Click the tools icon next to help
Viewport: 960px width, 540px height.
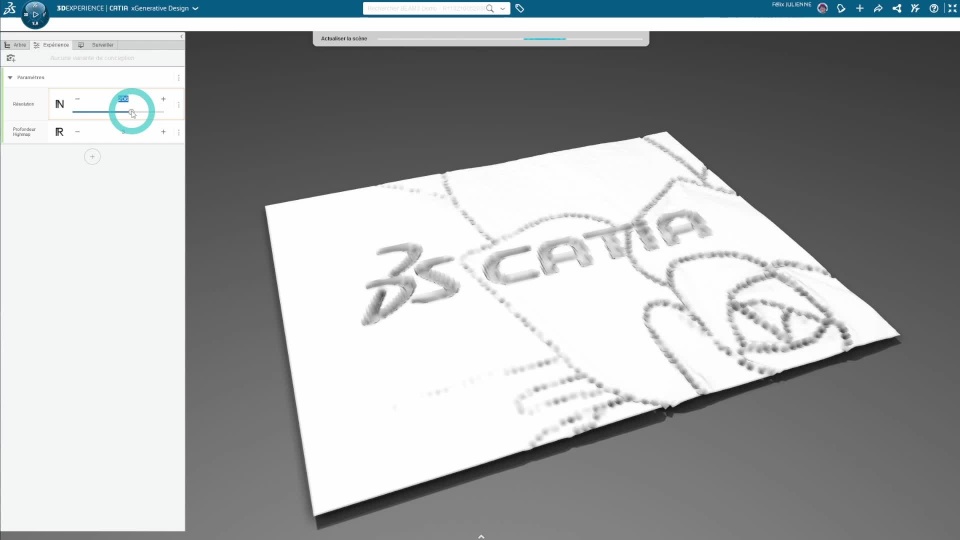(915, 9)
